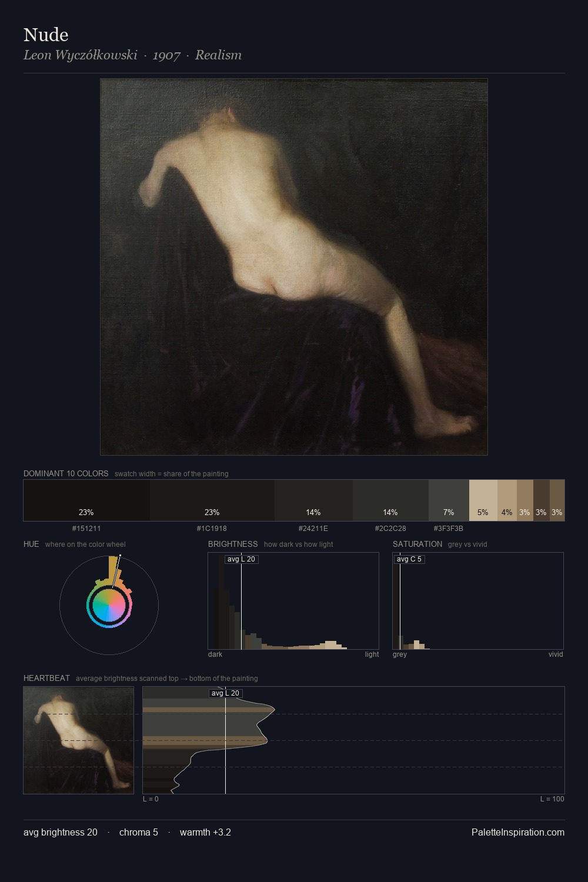Click the 'vivid' axis label
Image resolution: width=588 pixels, height=882 pixels.
pyautogui.click(x=556, y=654)
